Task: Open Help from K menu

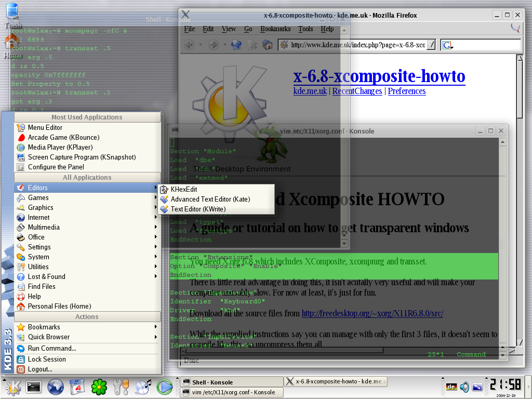Action: tap(87, 296)
